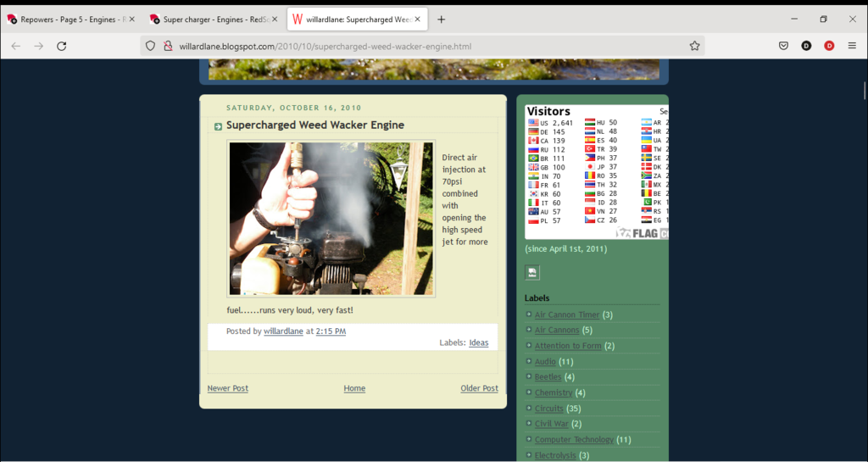868x462 pixels.
Task: Click bullet icon beside Air Cannons
Action: point(529,330)
